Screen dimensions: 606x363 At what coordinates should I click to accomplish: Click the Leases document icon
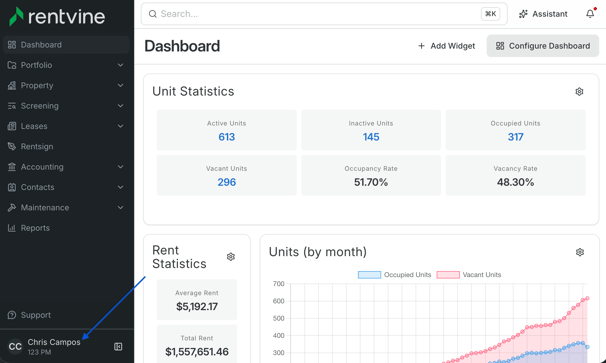[x=12, y=126]
